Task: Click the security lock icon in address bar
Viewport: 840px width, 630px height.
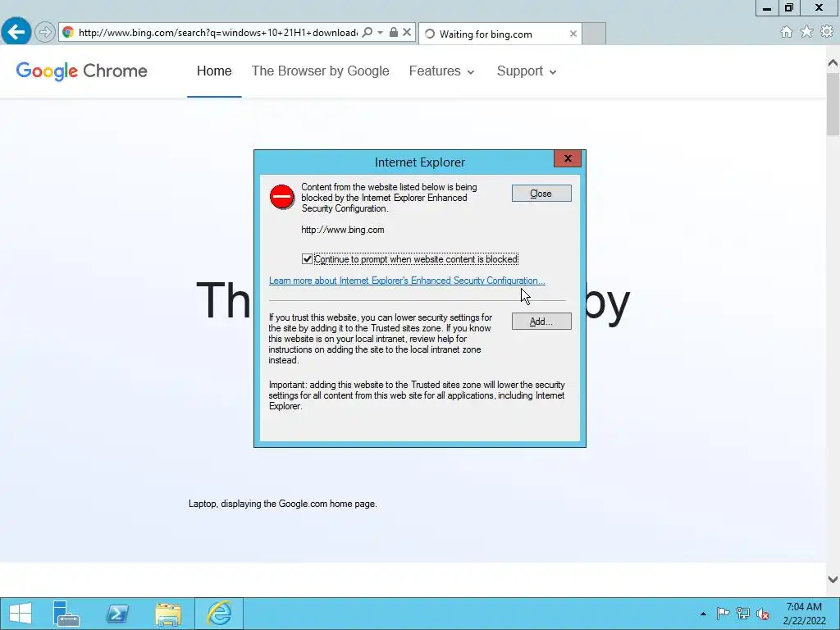Action: pyautogui.click(x=393, y=32)
